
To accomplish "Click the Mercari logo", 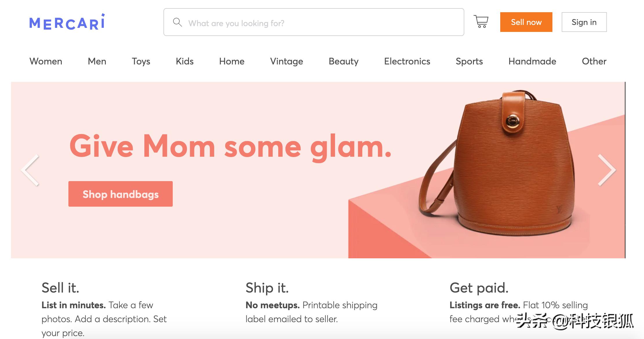I will tap(67, 22).
